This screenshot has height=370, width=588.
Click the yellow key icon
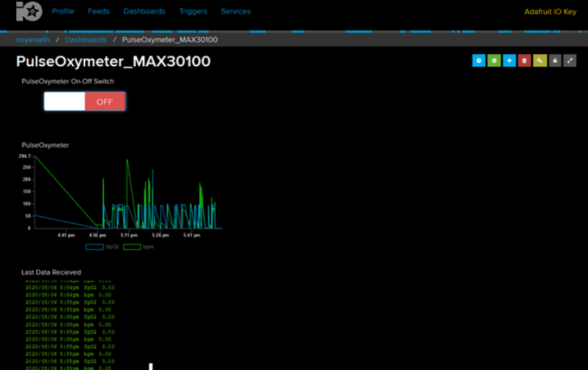[539, 61]
